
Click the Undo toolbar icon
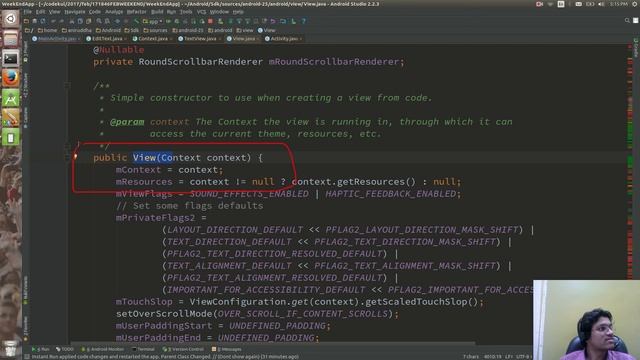[x=53, y=21]
